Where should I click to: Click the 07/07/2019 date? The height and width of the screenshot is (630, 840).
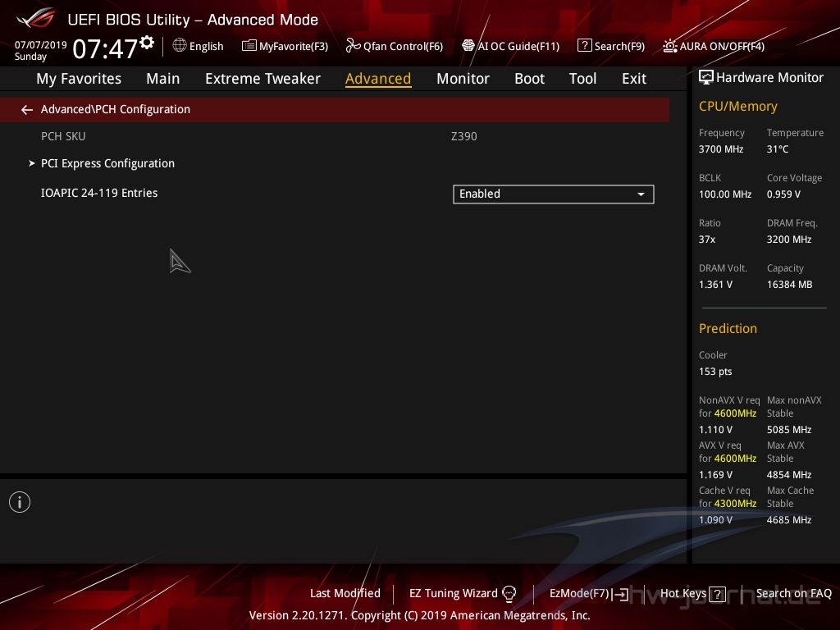(x=41, y=45)
